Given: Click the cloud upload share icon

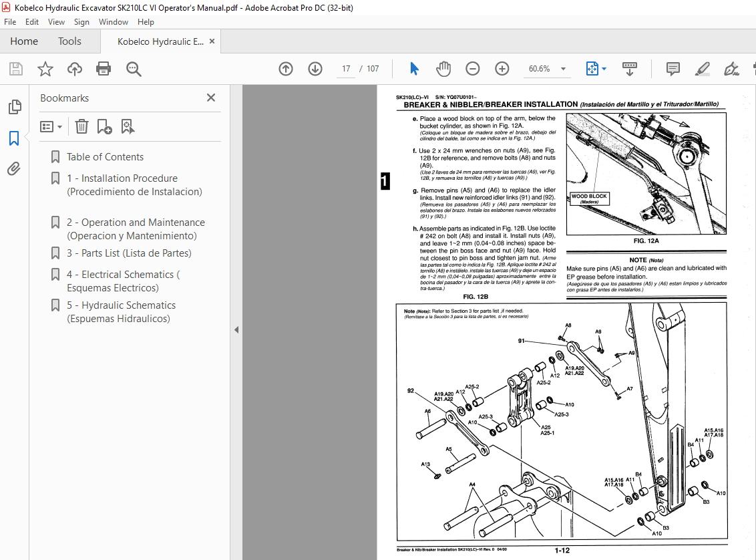Looking at the screenshot, I should pyautogui.click(x=75, y=69).
